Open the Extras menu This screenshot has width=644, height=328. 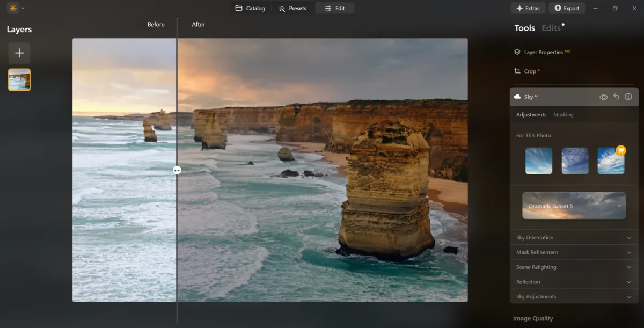pyautogui.click(x=528, y=8)
